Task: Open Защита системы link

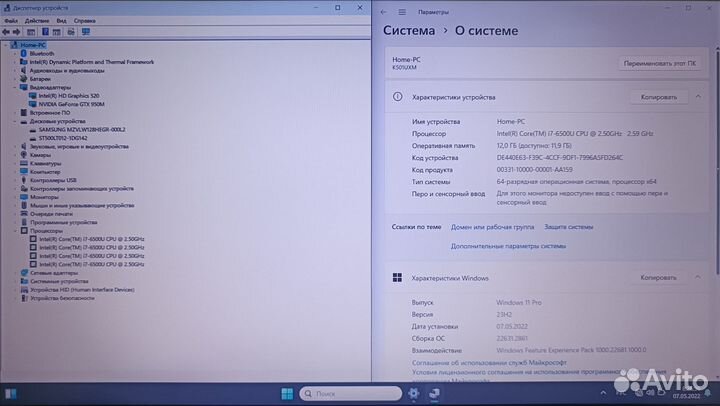Action: coord(568,227)
